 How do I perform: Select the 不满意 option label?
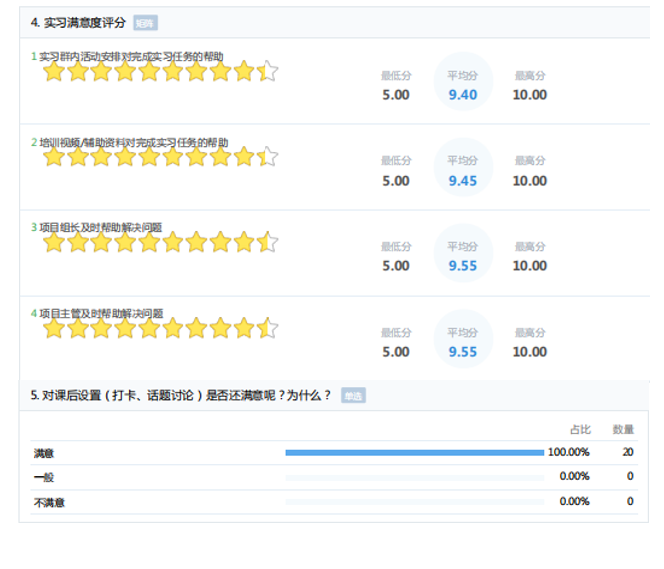[x=49, y=502]
